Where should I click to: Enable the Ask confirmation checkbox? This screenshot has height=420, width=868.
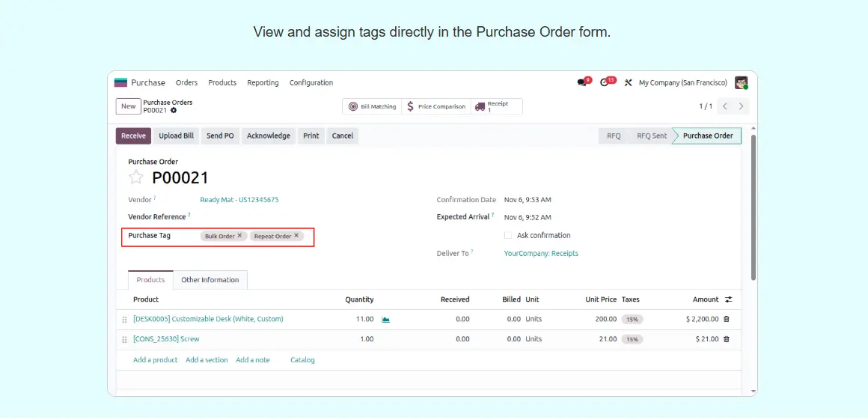click(508, 235)
